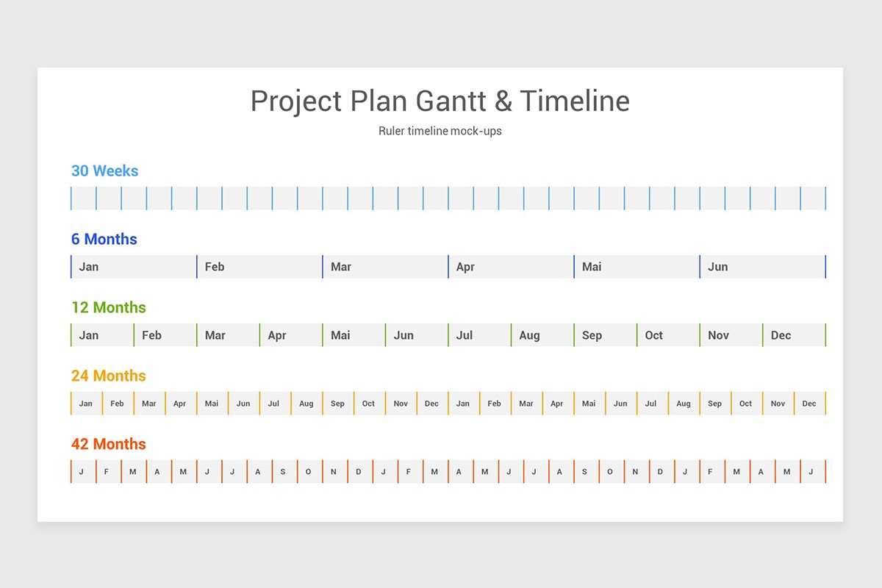Click first D cell in 42 Months ruler
This screenshot has width=882, height=588.
[360, 472]
